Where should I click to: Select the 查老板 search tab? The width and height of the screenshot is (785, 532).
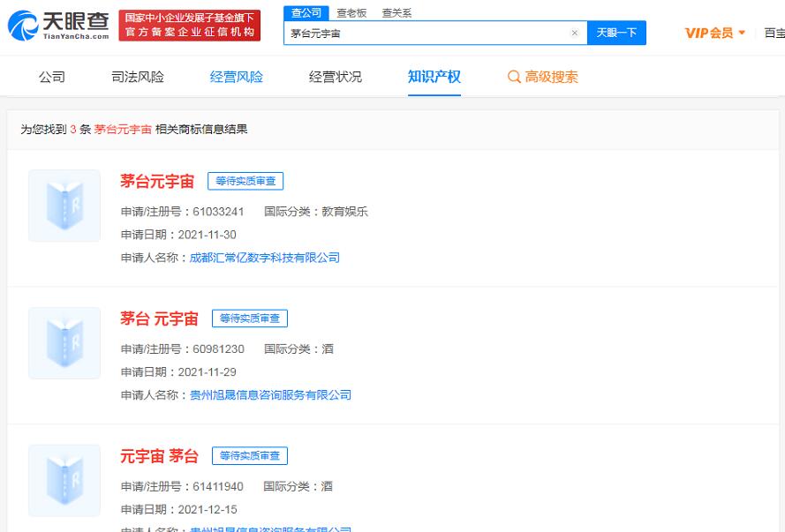point(351,13)
